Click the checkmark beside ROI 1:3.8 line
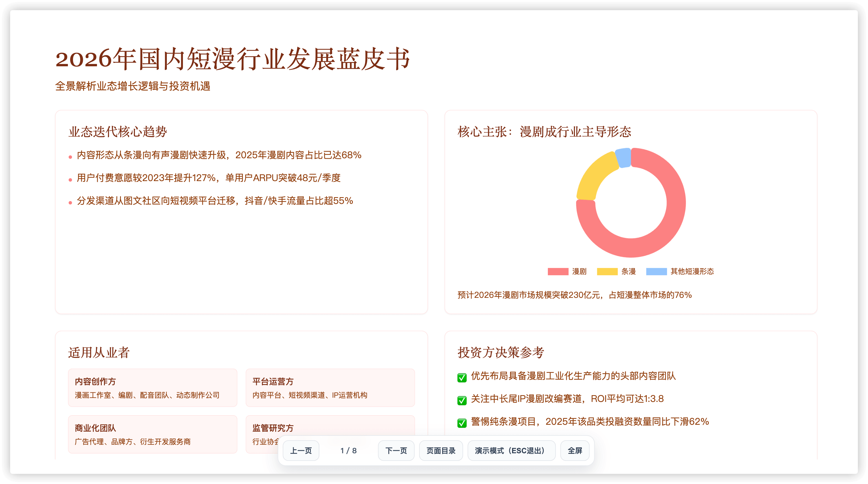 [462, 400]
